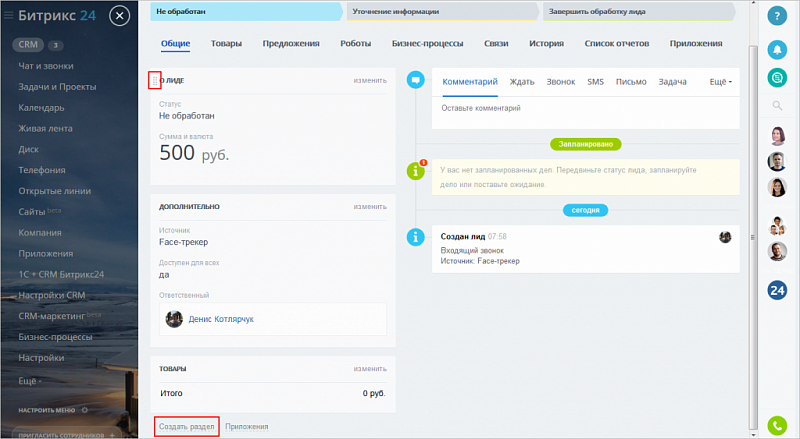
Task: Expand the 'Ещё' dropdown in timeline
Action: (720, 81)
